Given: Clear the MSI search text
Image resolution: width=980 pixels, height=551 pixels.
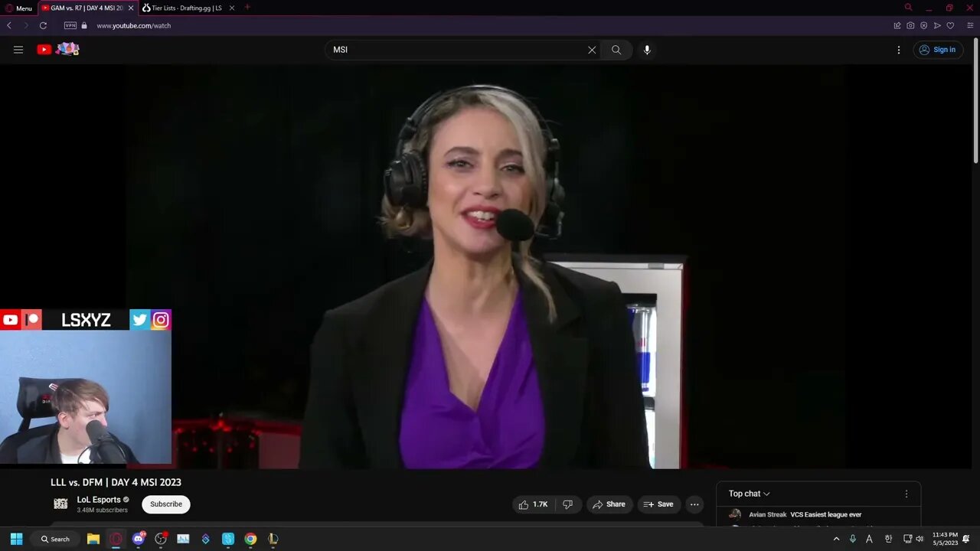Looking at the screenshot, I should (x=592, y=50).
